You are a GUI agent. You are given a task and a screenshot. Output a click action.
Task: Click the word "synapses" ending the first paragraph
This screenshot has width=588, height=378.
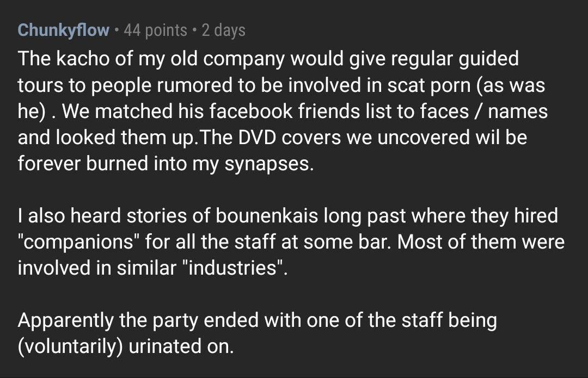click(269, 164)
